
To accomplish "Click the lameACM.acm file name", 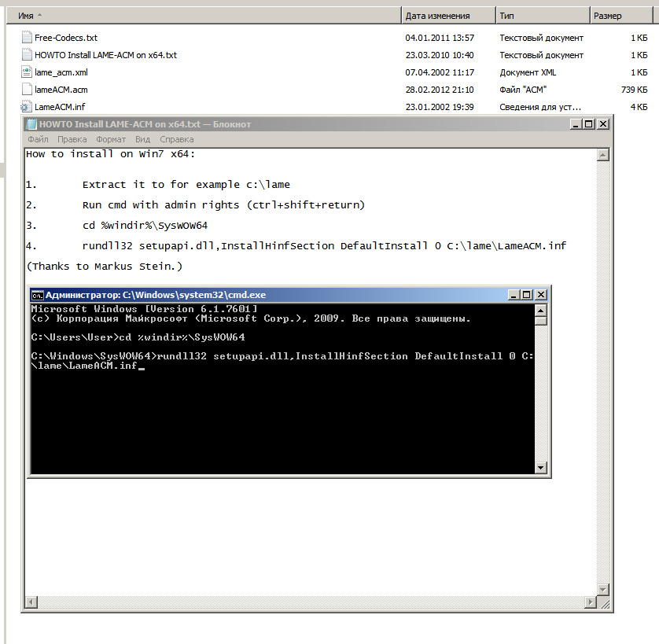I will tap(61, 90).
